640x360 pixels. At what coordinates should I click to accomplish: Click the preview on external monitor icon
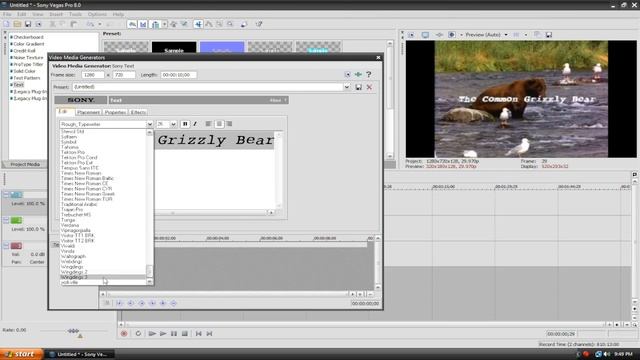(425, 35)
